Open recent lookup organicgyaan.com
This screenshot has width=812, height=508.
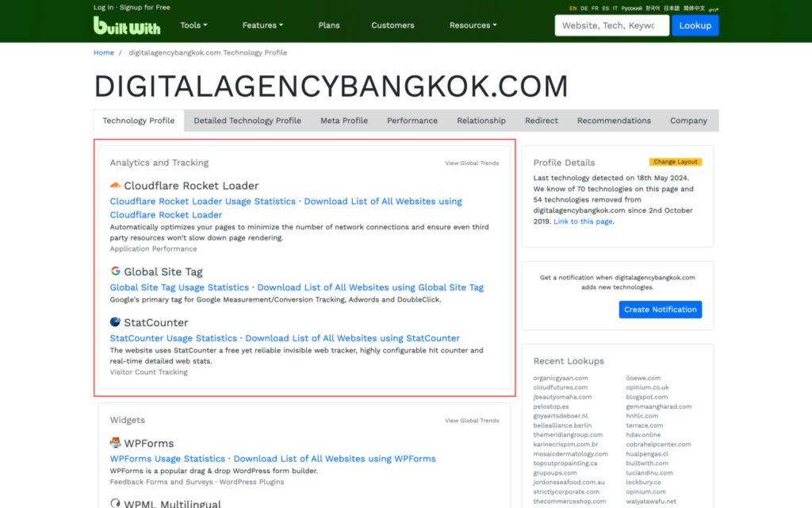pos(561,378)
